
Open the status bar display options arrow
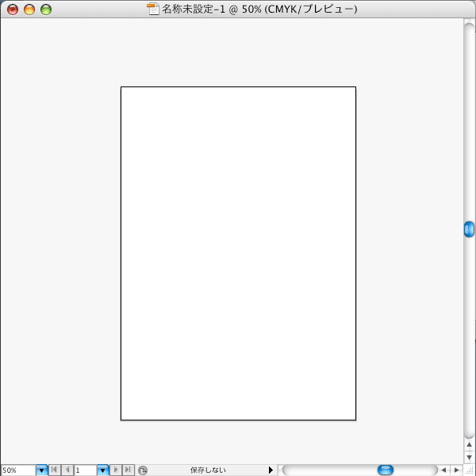point(271,470)
